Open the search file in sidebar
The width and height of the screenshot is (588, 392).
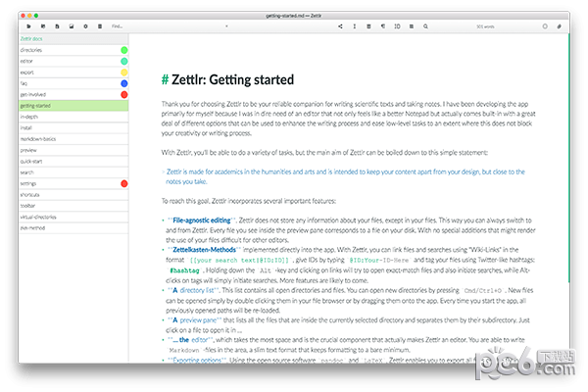[73, 172]
